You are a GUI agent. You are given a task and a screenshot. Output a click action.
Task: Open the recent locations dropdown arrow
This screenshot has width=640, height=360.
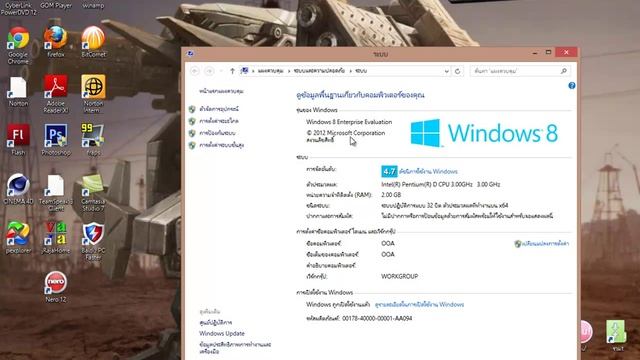pyautogui.click(x=221, y=71)
